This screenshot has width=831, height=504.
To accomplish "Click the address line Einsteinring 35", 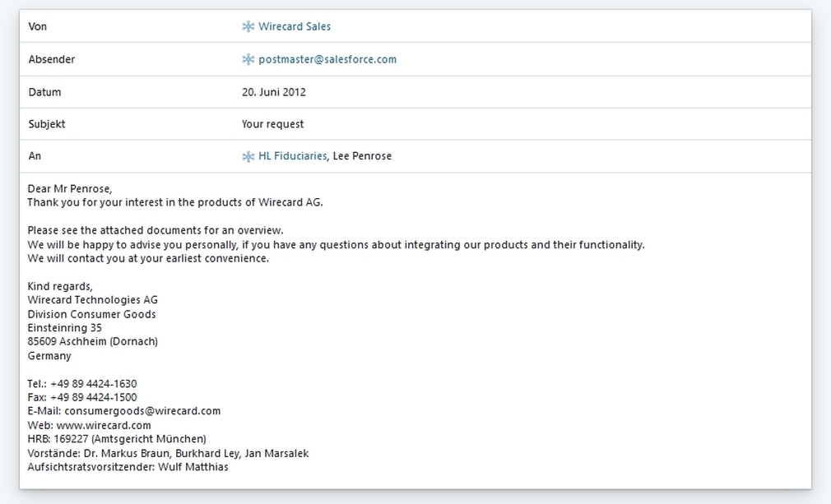I will click(65, 328).
